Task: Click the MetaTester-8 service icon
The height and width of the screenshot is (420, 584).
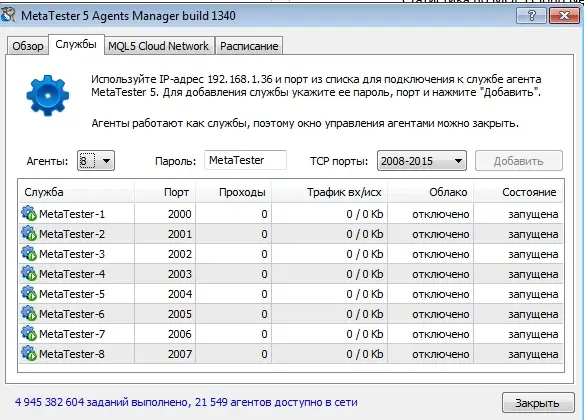Action: pos(29,354)
